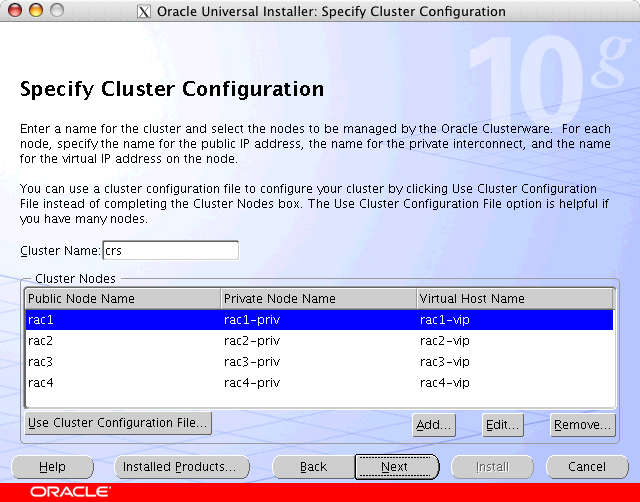640x502 pixels.
Task: Select the rac4 node row
Action: [x=120, y=383]
